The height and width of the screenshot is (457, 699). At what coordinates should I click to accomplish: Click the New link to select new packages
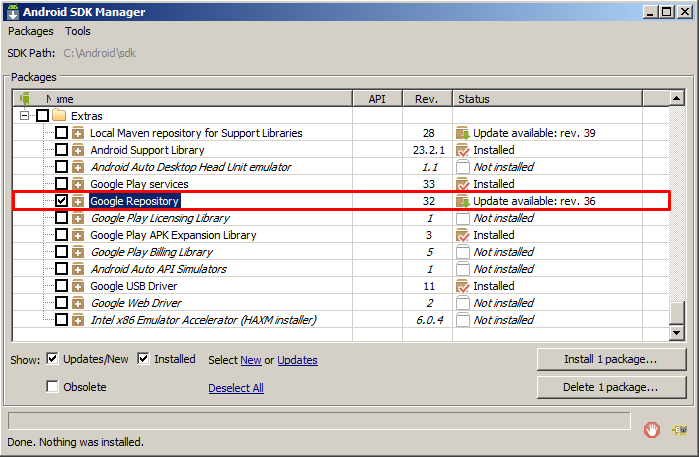251,360
